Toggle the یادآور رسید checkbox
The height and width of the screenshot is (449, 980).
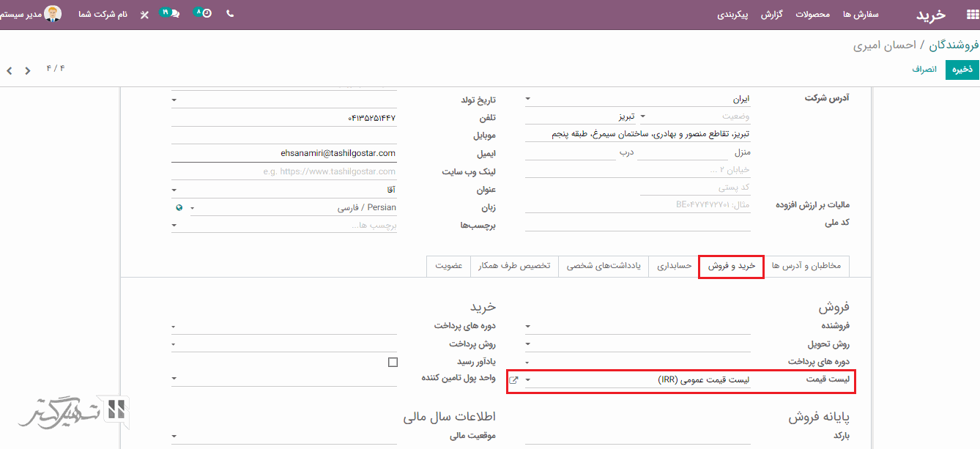393,362
